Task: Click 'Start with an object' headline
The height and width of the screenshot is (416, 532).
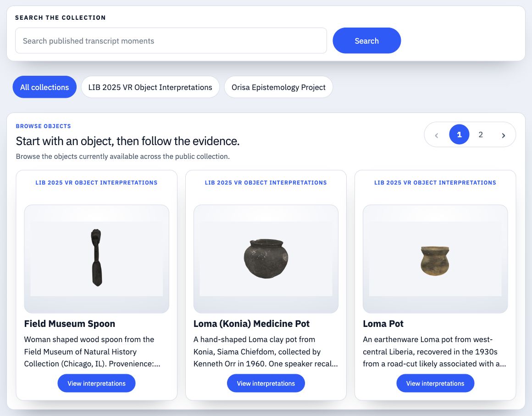Action: [x=127, y=141]
